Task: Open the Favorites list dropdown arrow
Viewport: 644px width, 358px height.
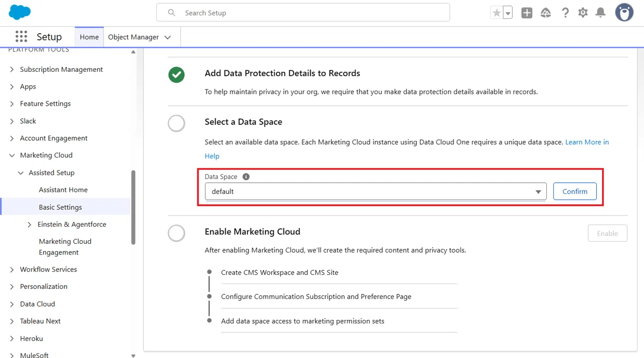Action: tap(508, 13)
